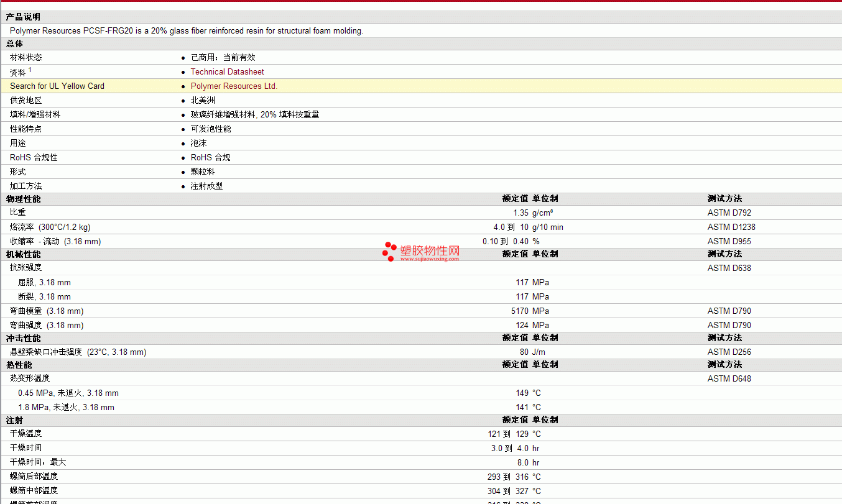Screen dimensions: 842x504
Task: Select the 5170 flexural modulus value
Action: point(520,311)
